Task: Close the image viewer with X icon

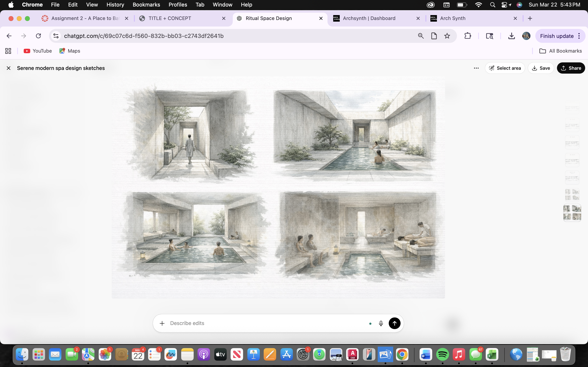Action: click(x=9, y=68)
